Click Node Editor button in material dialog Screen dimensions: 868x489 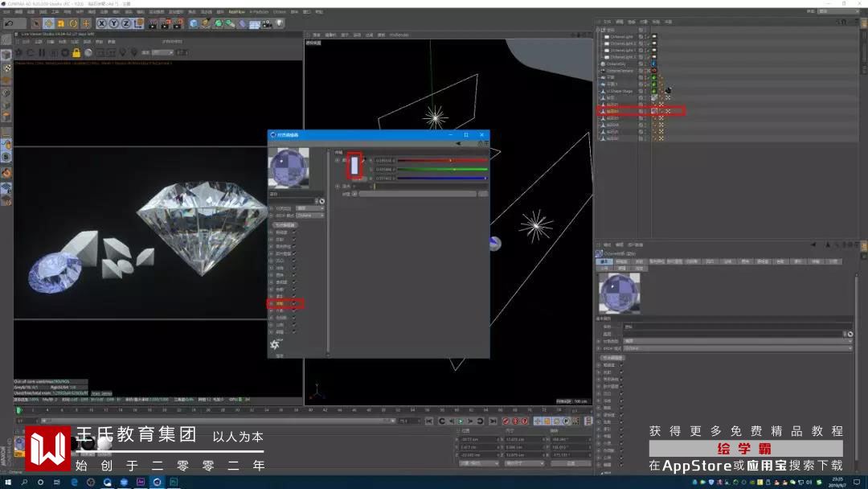point(285,225)
